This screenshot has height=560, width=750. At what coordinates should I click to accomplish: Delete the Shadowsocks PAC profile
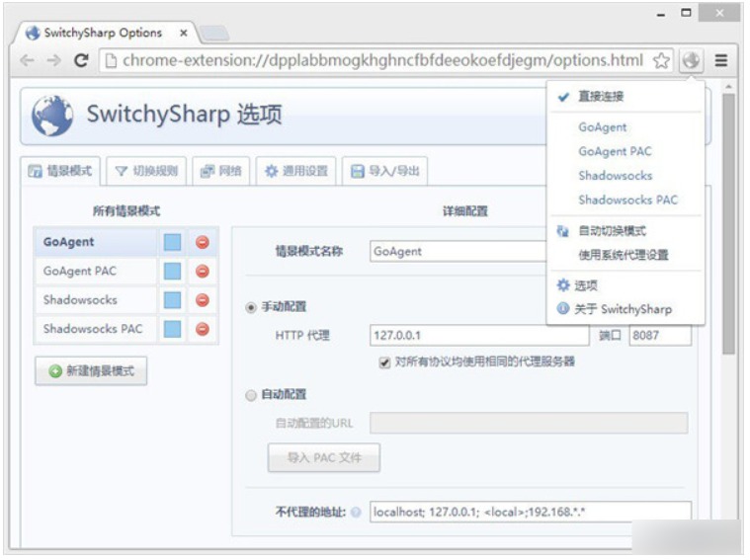(203, 329)
